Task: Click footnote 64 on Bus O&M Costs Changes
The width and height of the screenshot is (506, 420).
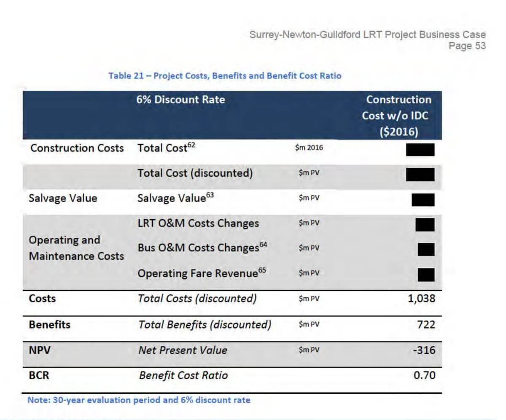Action: [263, 245]
